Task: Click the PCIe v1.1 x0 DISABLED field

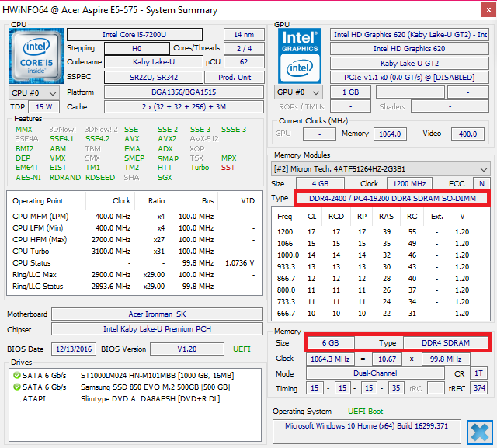Action: coord(409,78)
